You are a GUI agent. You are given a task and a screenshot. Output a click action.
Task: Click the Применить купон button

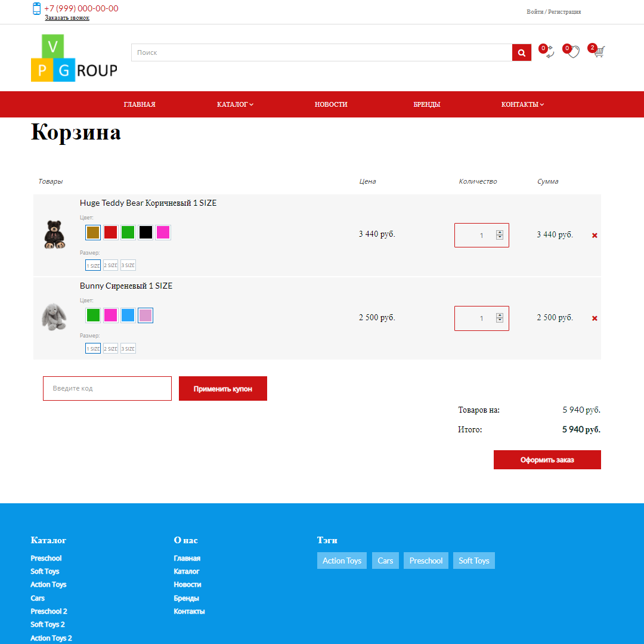pos(222,388)
